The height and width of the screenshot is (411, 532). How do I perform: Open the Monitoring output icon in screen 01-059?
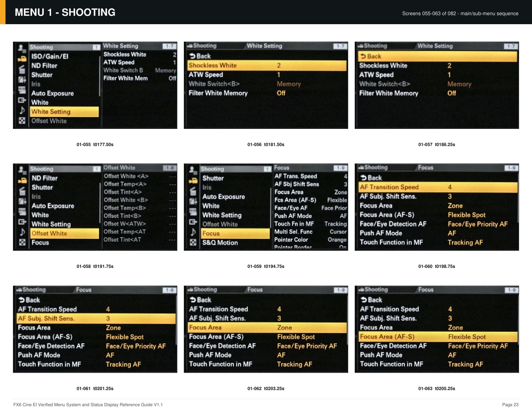pyautogui.click(x=193, y=222)
